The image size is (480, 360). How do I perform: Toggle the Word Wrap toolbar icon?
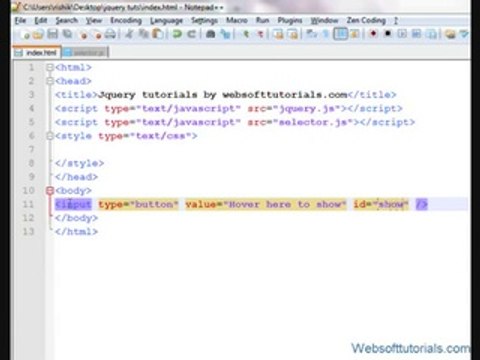312,34
